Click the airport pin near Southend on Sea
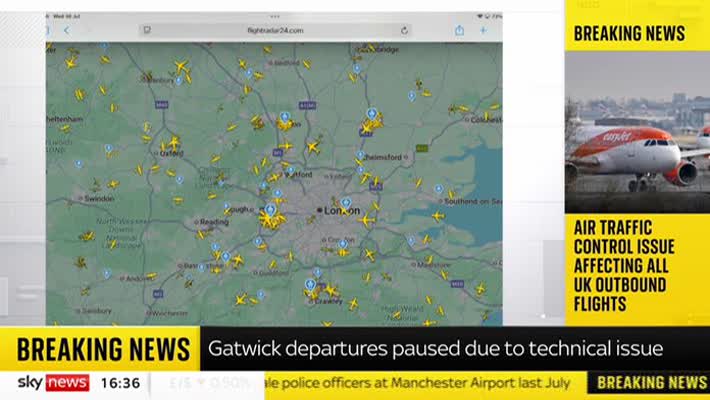The height and width of the screenshot is (400, 710). pyautogui.click(x=438, y=189)
